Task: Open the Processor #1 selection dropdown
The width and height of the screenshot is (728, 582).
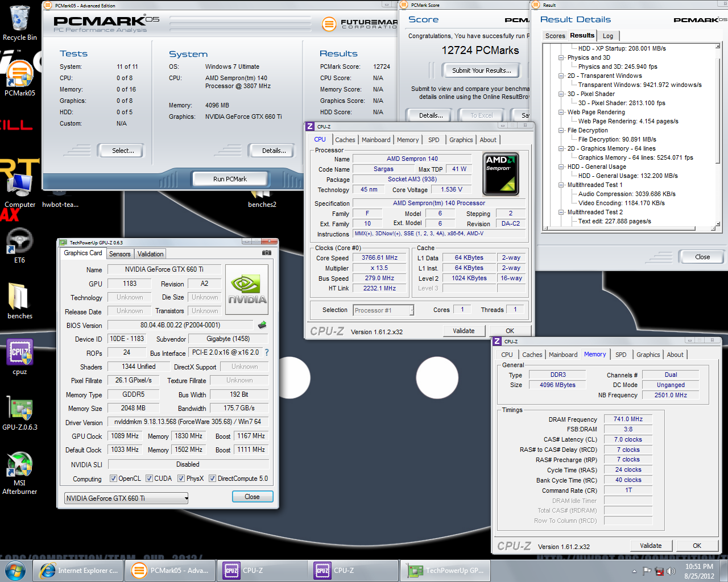Action: 383,310
